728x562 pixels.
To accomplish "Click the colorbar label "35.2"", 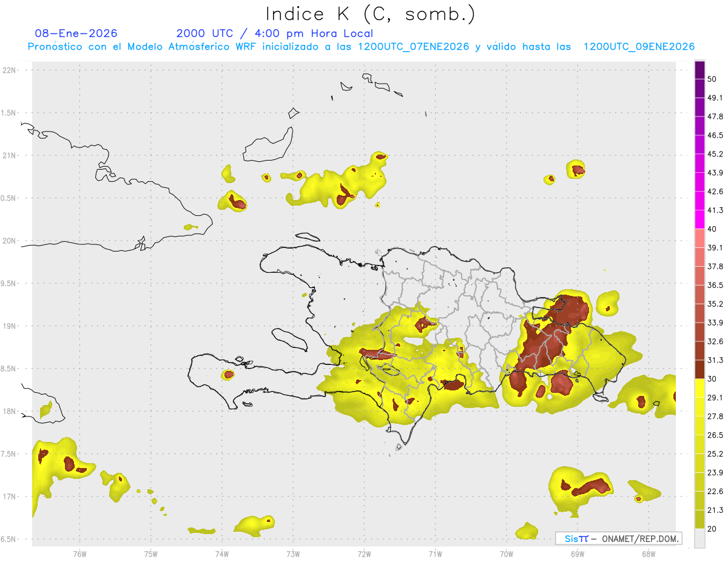I will pyautogui.click(x=715, y=304).
